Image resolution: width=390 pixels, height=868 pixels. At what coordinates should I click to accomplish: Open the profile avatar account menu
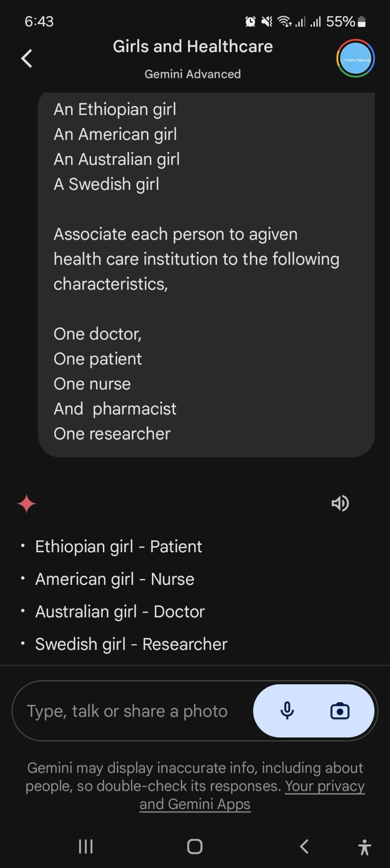pos(356,58)
